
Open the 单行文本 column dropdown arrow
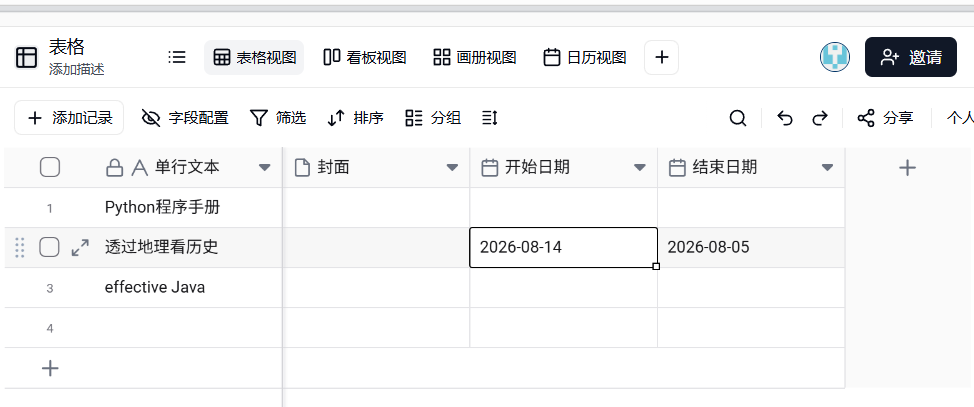pyautogui.click(x=265, y=168)
